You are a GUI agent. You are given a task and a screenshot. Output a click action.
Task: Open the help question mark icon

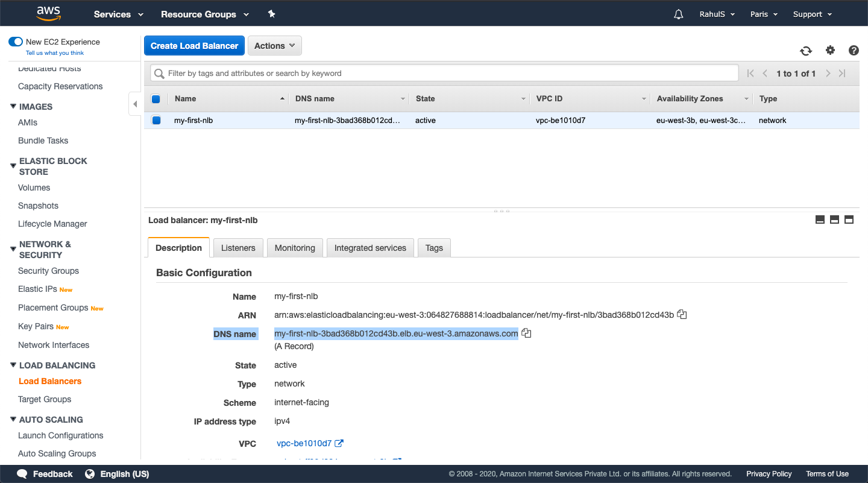pyautogui.click(x=854, y=51)
